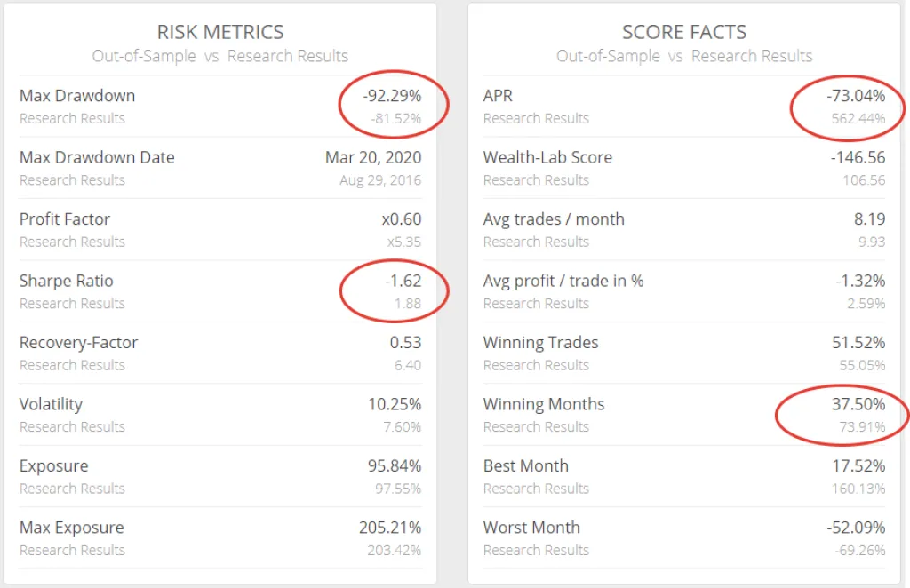Screen dimensions: 910x588
Task: Click the 37.50% Winning Months value
Action: (x=858, y=404)
